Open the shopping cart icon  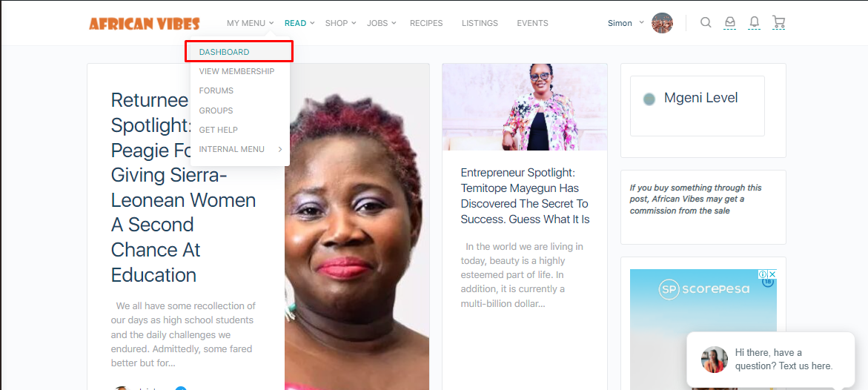pos(779,22)
